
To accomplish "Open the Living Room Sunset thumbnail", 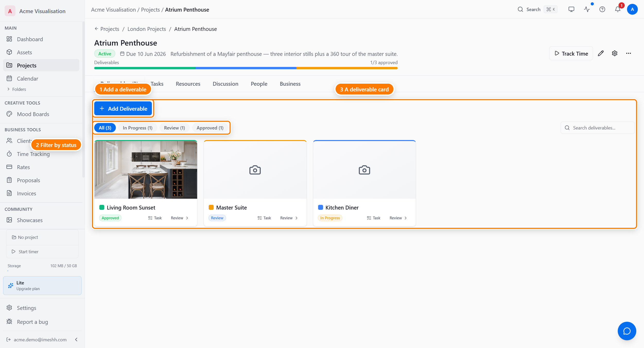I will 146,170.
